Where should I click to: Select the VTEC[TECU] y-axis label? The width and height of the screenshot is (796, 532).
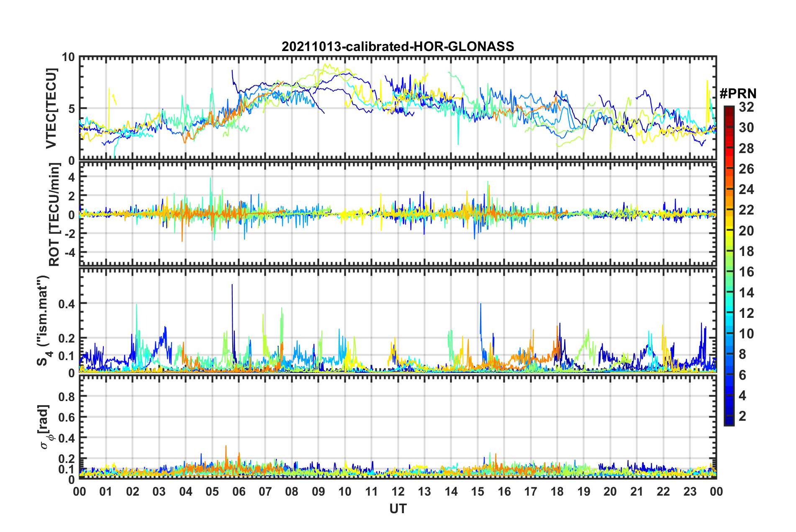51,108
